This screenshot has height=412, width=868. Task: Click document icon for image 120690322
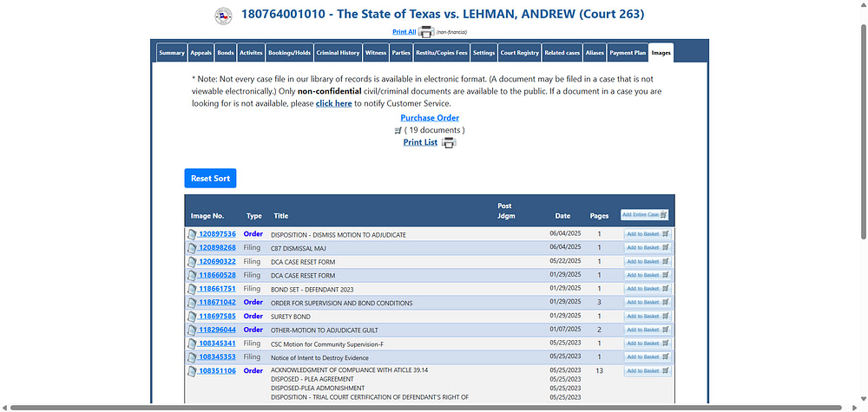click(x=192, y=262)
